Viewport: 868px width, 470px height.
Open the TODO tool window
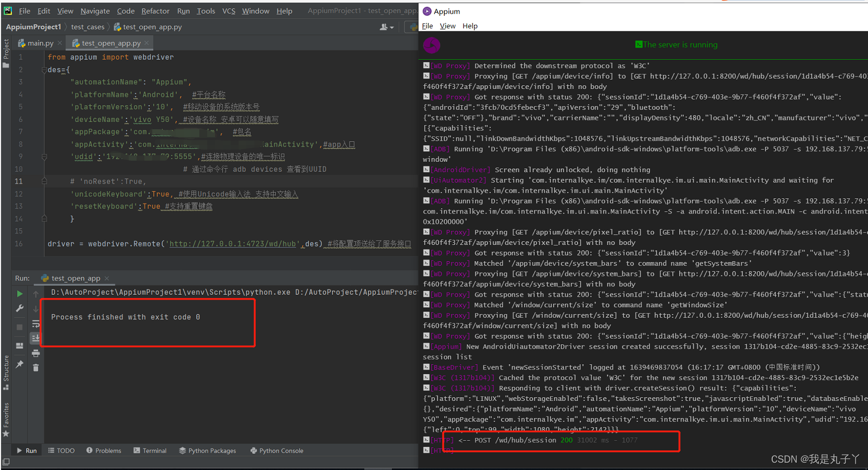point(61,451)
